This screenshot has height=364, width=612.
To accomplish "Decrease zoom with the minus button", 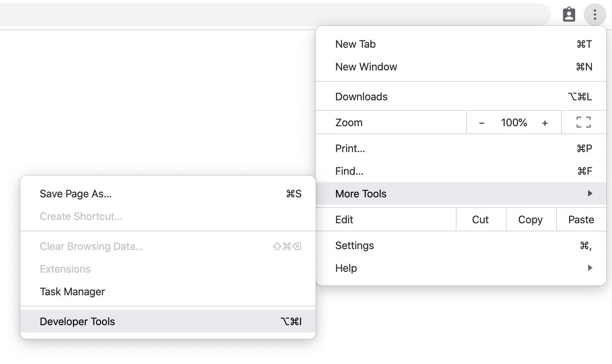I will (482, 123).
